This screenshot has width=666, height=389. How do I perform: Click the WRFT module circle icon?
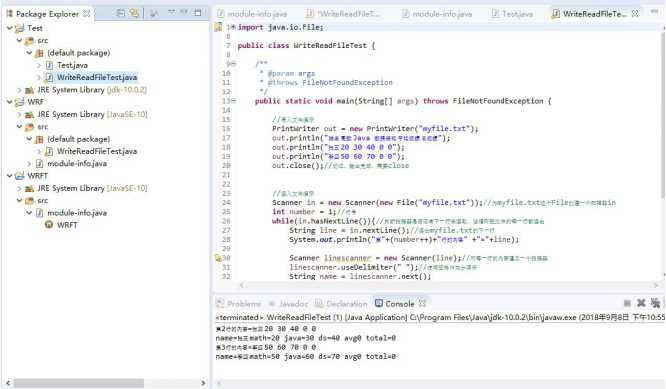pyautogui.click(x=49, y=225)
